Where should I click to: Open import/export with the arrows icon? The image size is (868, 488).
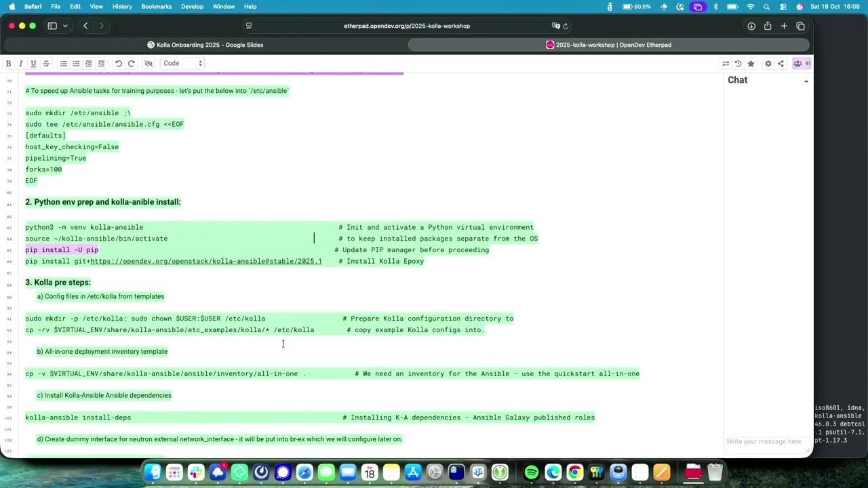coord(726,64)
